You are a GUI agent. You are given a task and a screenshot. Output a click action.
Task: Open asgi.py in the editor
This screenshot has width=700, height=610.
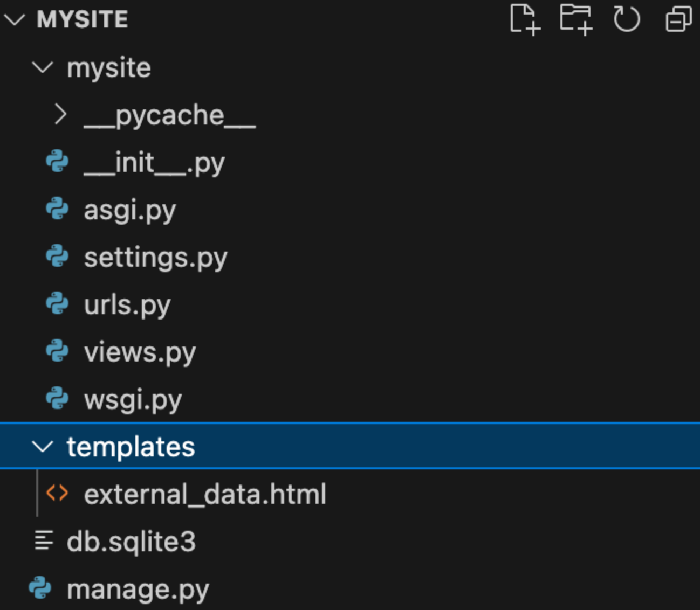[130, 210]
